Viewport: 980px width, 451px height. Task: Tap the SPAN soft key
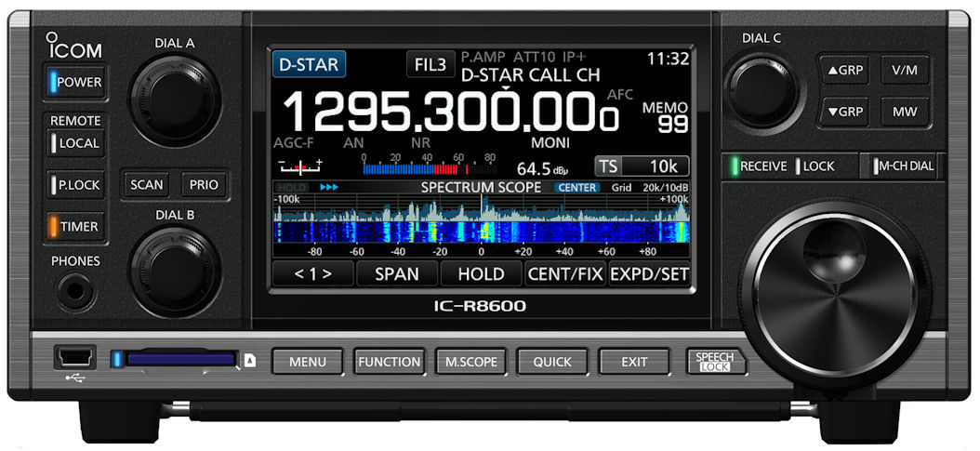point(397,273)
